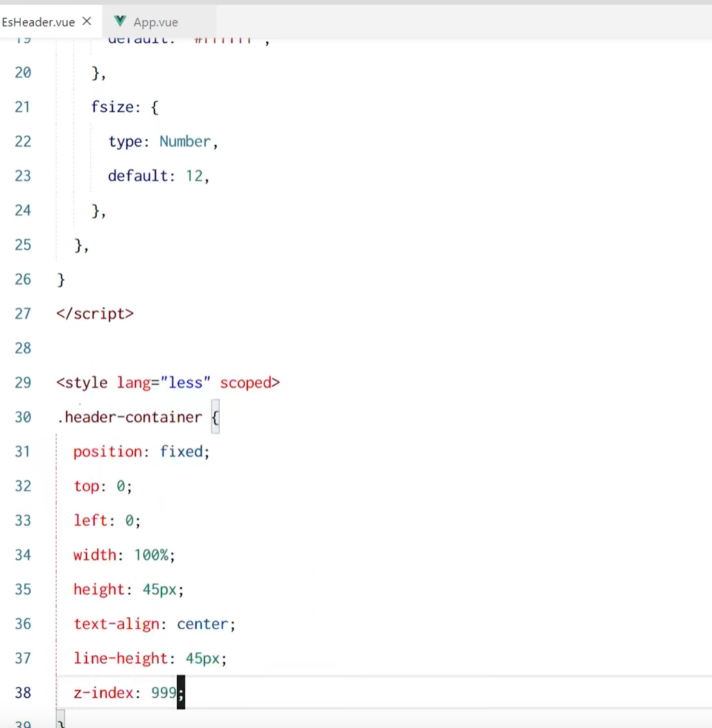The height and width of the screenshot is (728, 712).
Task: Click the 'line-height' property
Action: point(121,659)
